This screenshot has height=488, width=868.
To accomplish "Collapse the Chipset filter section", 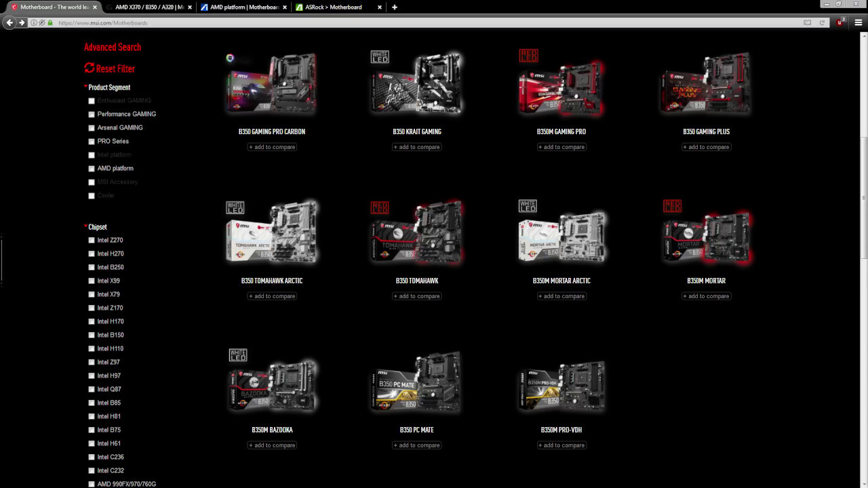I will [x=96, y=227].
